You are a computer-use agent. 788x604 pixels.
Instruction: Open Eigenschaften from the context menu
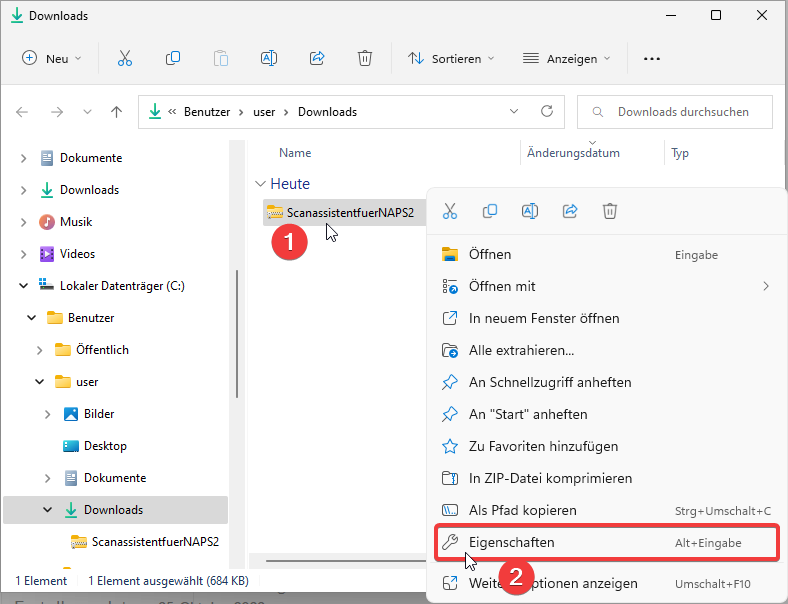coord(607,543)
